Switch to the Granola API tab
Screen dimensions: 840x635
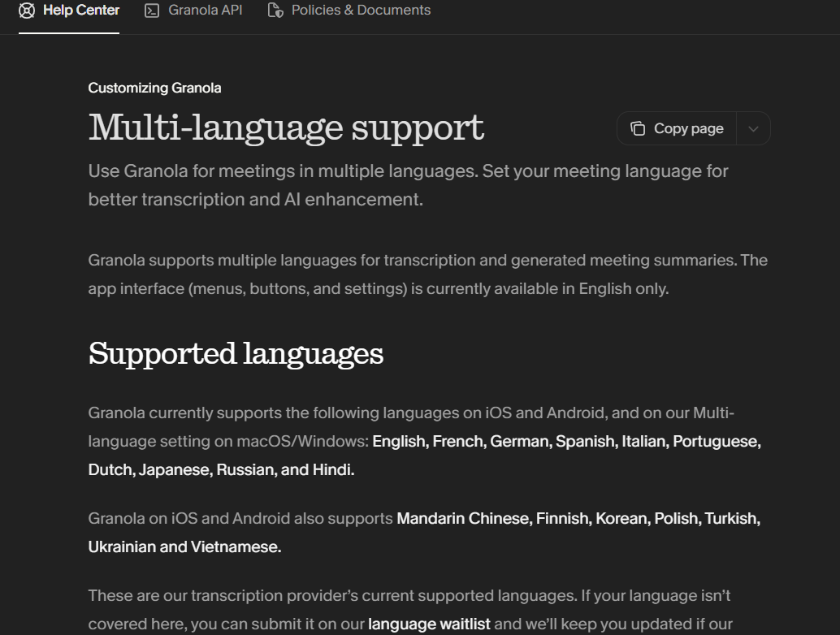pyautogui.click(x=193, y=11)
